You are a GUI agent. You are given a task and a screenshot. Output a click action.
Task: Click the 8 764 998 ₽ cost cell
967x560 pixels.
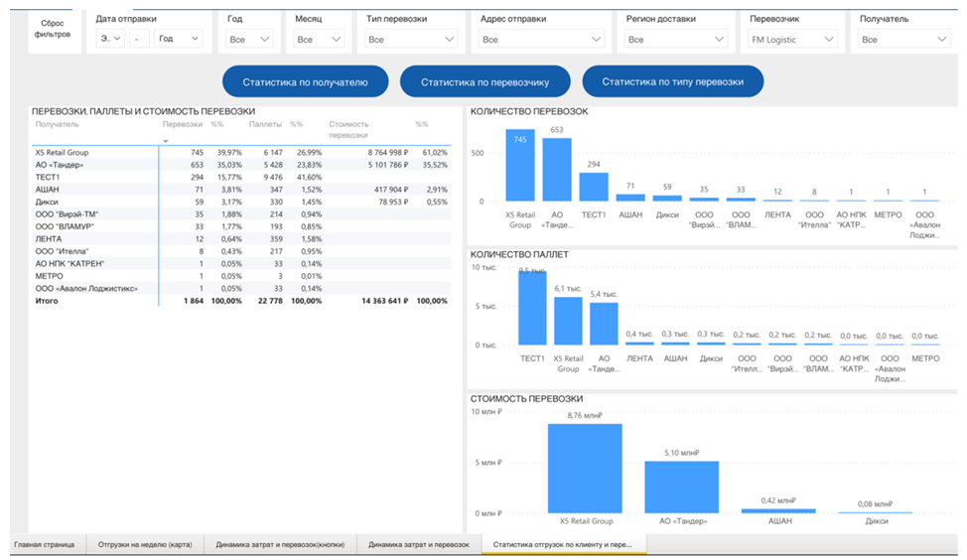388,152
